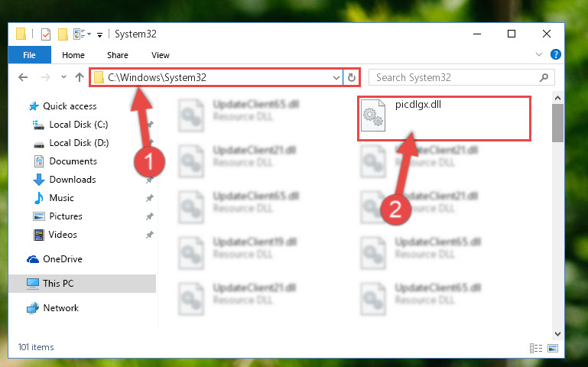Click the Back navigation arrow
588x367 pixels.
click(23, 77)
